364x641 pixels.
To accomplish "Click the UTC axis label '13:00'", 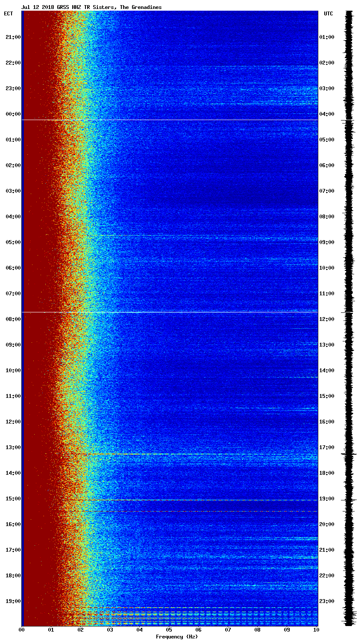I will [x=327, y=345].
